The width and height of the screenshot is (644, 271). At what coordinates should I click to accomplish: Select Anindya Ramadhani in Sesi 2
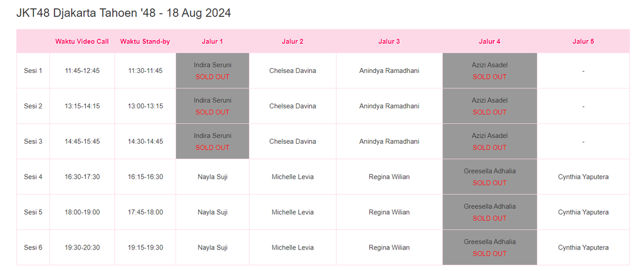(389, 106)
